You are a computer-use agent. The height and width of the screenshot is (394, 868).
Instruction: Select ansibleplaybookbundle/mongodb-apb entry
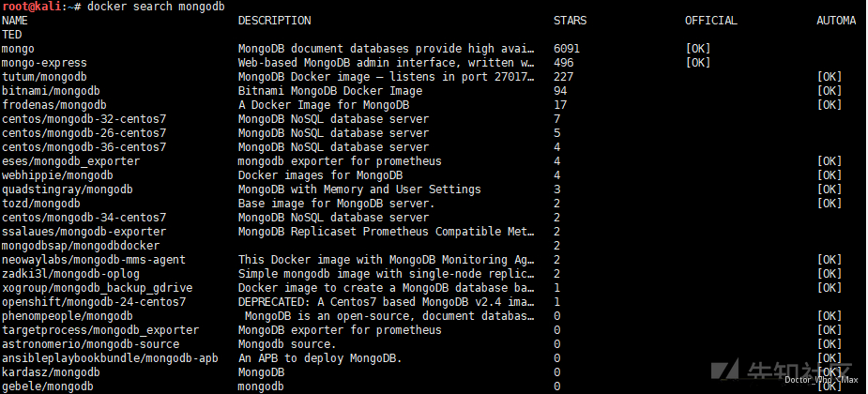pos(110,358)
